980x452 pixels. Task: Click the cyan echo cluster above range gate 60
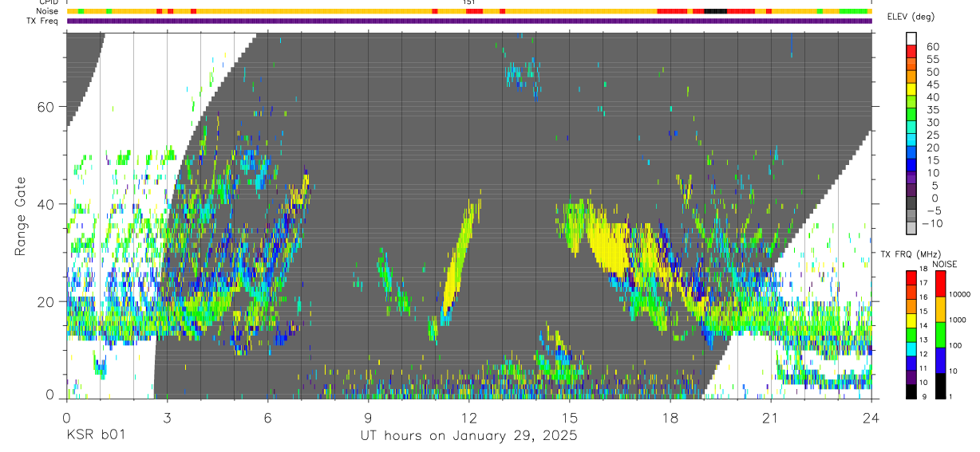521,75
